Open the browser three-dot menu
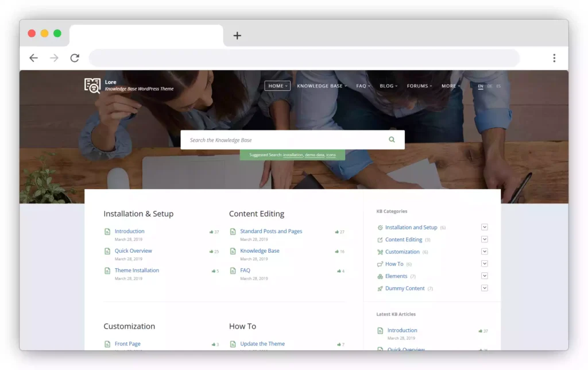This screenshot has width=588, height=370. (x=554, y=58)
